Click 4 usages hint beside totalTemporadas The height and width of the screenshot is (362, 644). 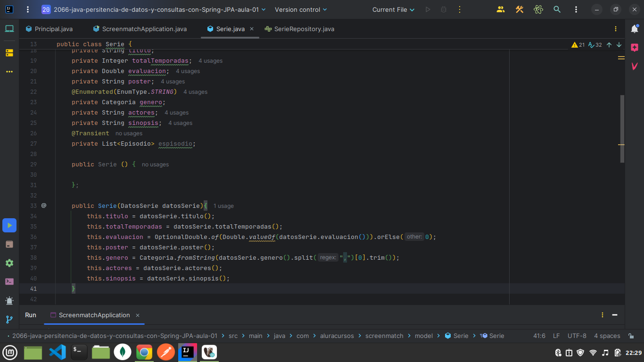[x=210, y=61]
